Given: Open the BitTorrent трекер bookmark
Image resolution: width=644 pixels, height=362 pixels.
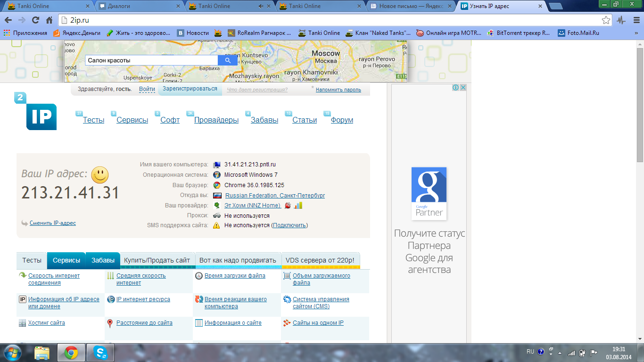Looking at the screenshot, I should point(519,33).
